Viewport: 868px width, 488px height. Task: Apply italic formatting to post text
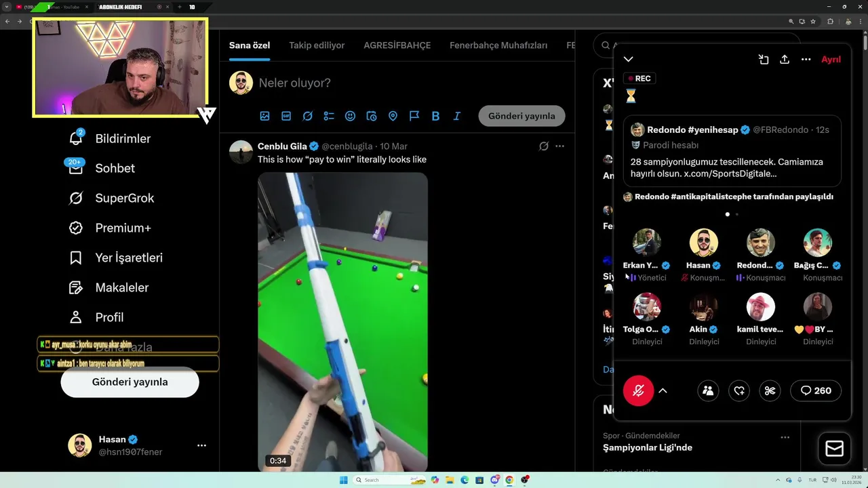pos(457,116)
